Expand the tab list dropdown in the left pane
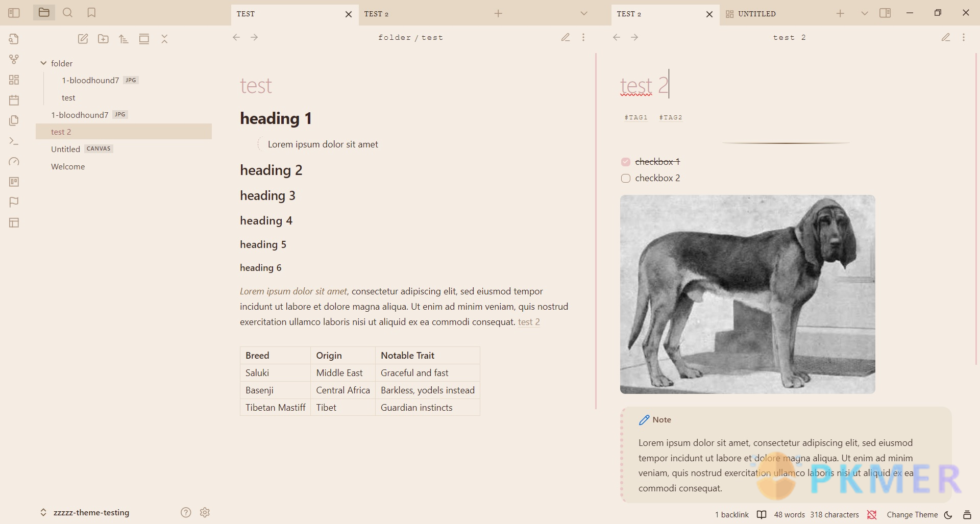980x524 pixels. coord(584,14)
